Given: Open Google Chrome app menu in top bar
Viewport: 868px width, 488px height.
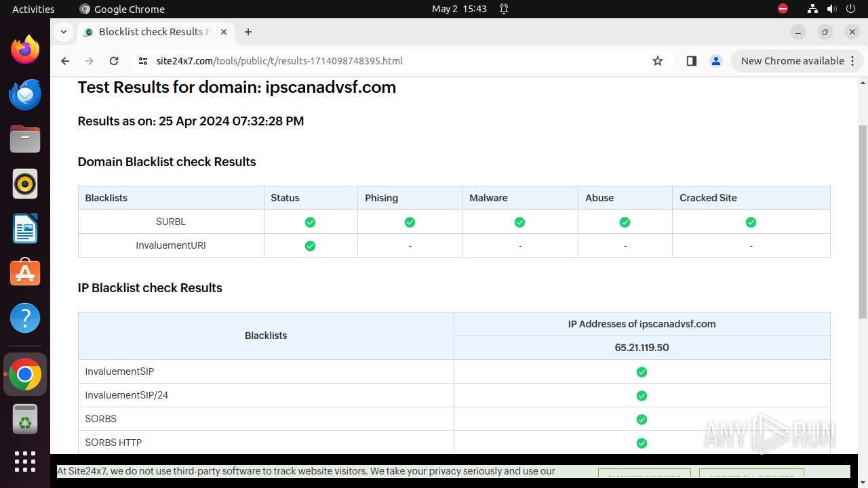Looking at the screenshot, I should (122, 9).
